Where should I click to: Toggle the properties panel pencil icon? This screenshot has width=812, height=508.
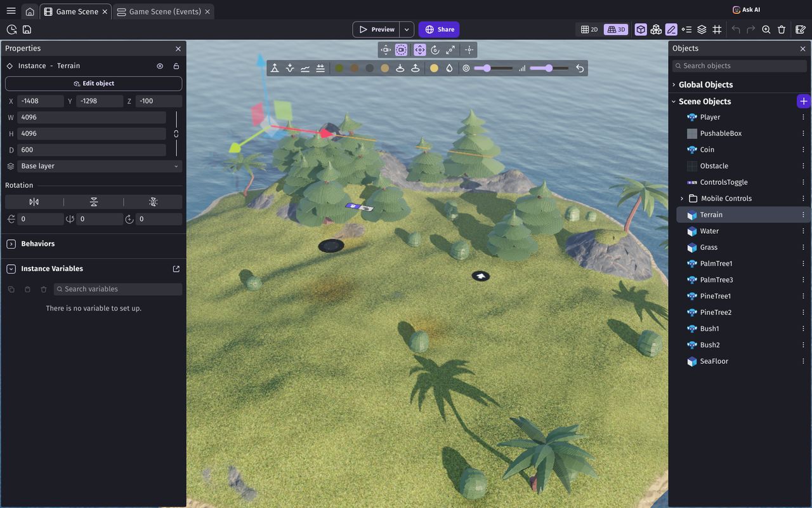[x=671, y=29]
